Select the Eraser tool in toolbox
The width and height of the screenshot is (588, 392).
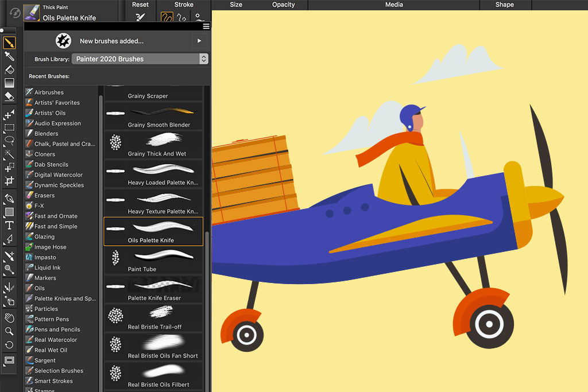9,96
